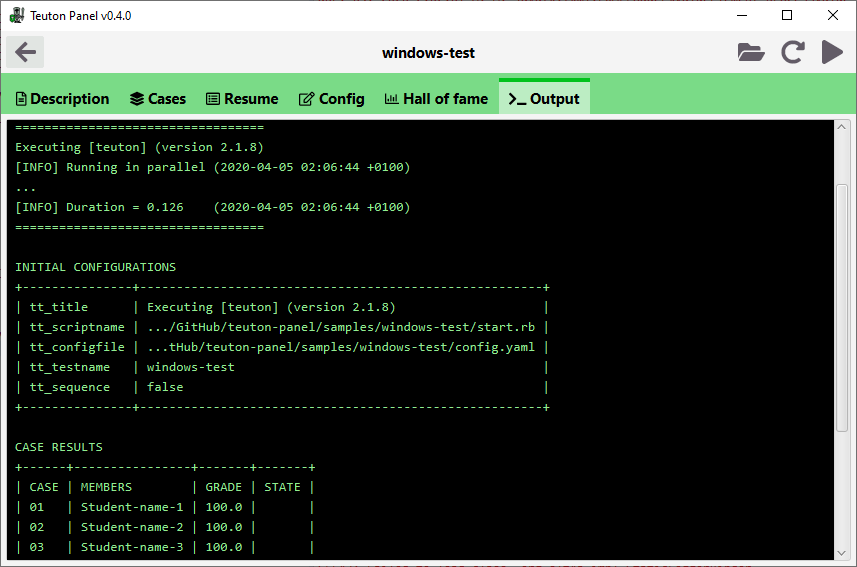857x567 pixels.
Task: Click the reload arrow icon
Action: tap(793, 52)
